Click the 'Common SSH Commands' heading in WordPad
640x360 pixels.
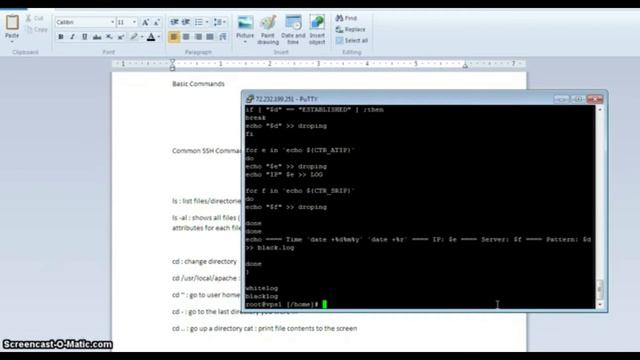(206, 151)
